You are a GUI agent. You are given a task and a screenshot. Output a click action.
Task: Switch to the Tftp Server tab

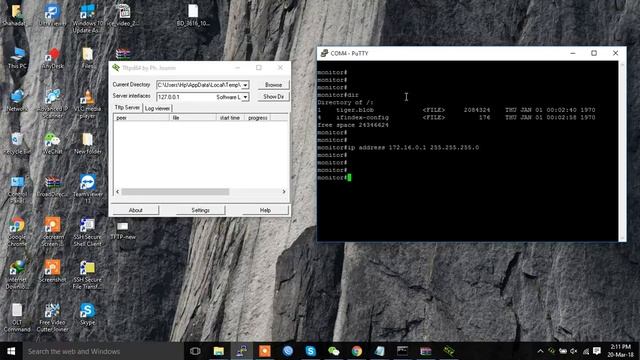pos(127,108)
